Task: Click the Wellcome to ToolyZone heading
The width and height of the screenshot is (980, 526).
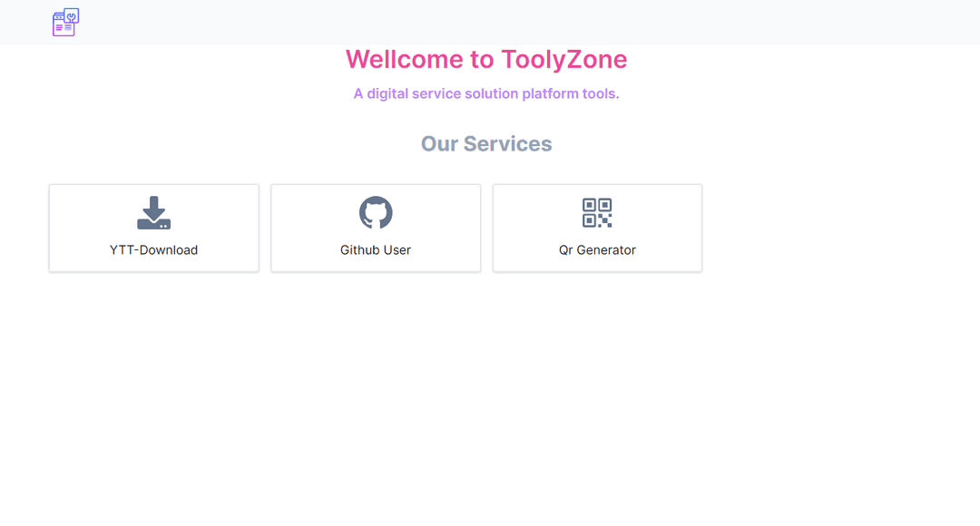Action: click(486, 59)
